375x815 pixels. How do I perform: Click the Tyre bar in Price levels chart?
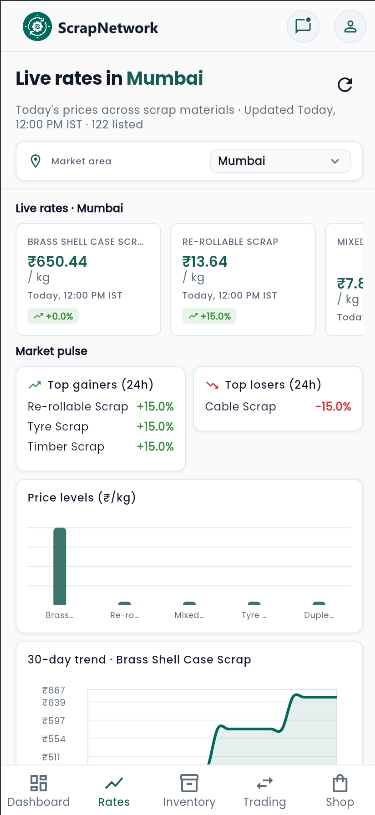click(x=254, y=603)
